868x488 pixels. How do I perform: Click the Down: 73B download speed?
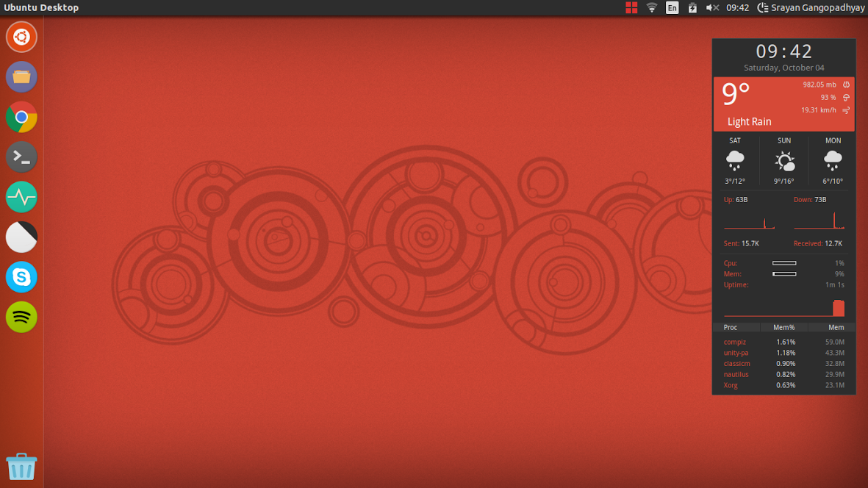(810, 200)
